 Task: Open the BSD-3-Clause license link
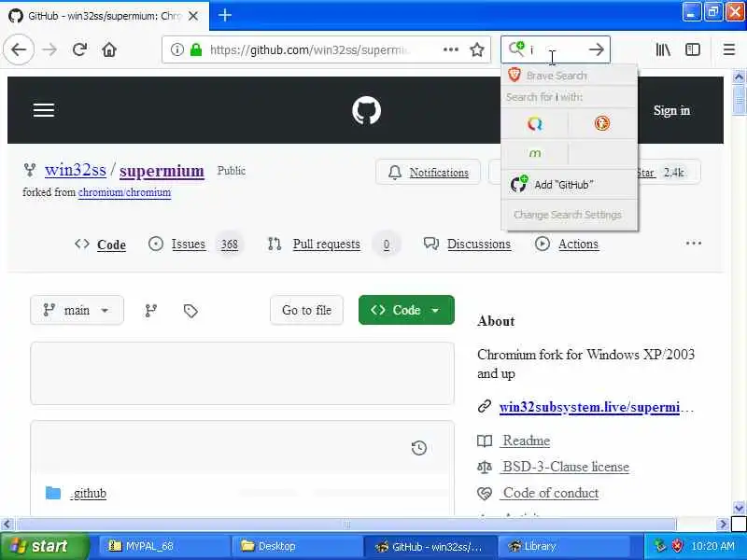[x=566, y=467]
